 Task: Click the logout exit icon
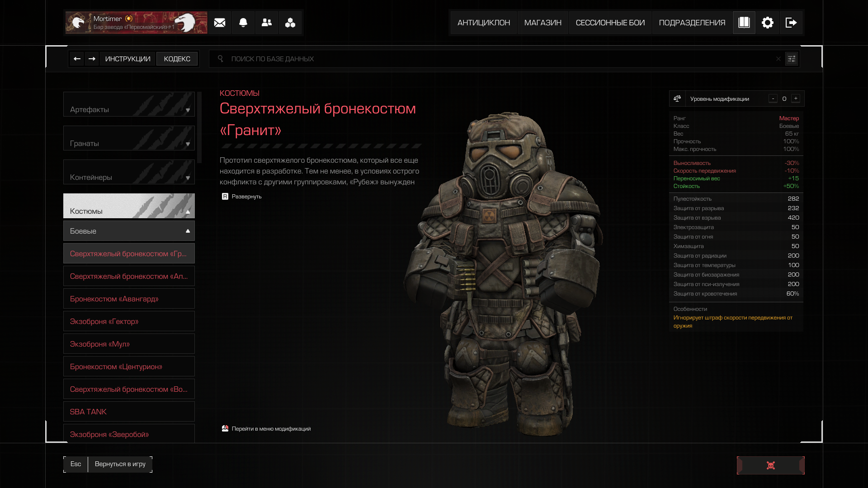click(x=791, y=23)
